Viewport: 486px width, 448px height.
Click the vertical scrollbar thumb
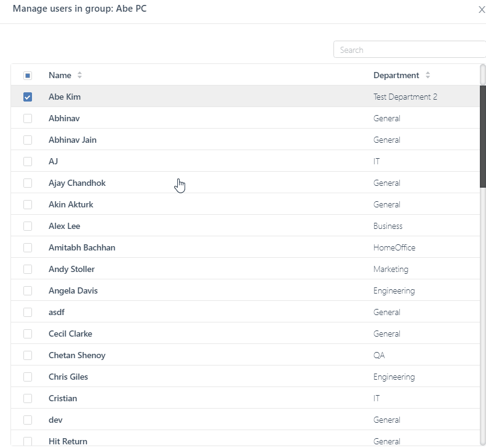click(482, 135)
